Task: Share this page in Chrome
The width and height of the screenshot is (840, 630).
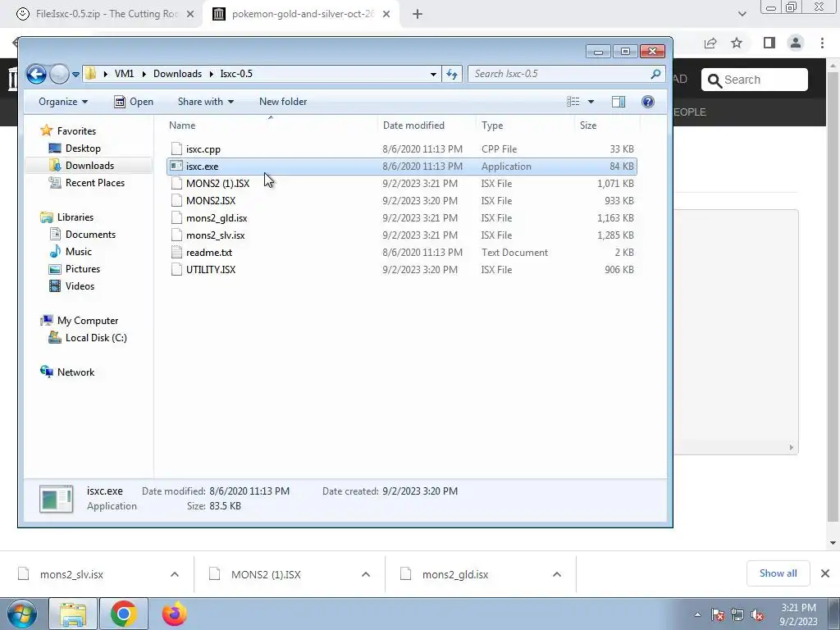Action: [710, 43]
